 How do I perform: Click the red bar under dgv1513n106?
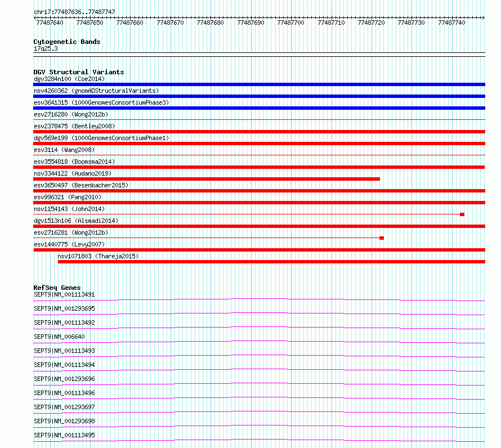point(259,226)
